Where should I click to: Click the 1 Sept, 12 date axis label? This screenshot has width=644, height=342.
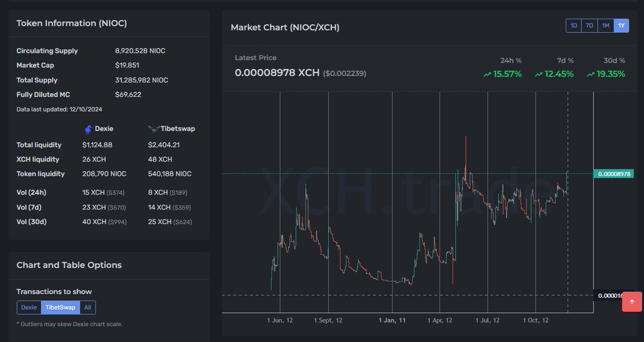tap(328, 320)
